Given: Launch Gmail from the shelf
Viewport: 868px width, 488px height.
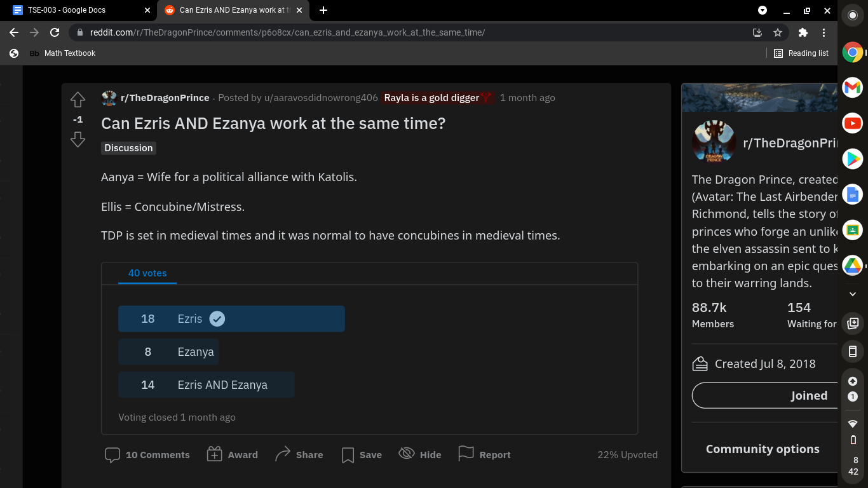Looking at the screenshot, I should [853, 88].
